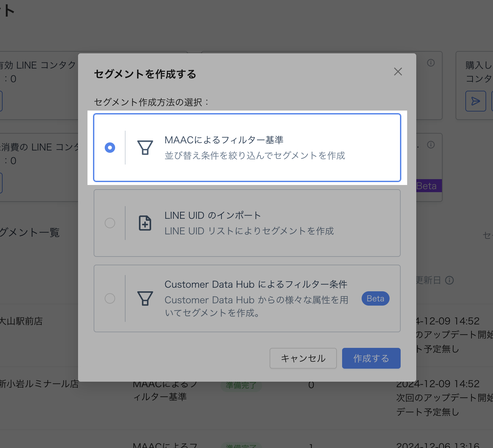Click the Beta badge on Customer Data Hub option
This screenshot has height=448, width=493.
376,298
